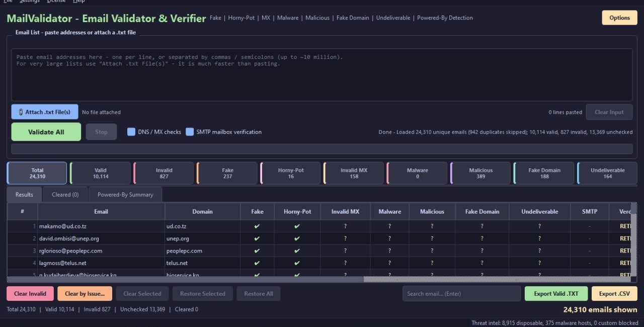Select the Undeliverable 164 filter card
This screenshot has width=644, height=327.
607,173
